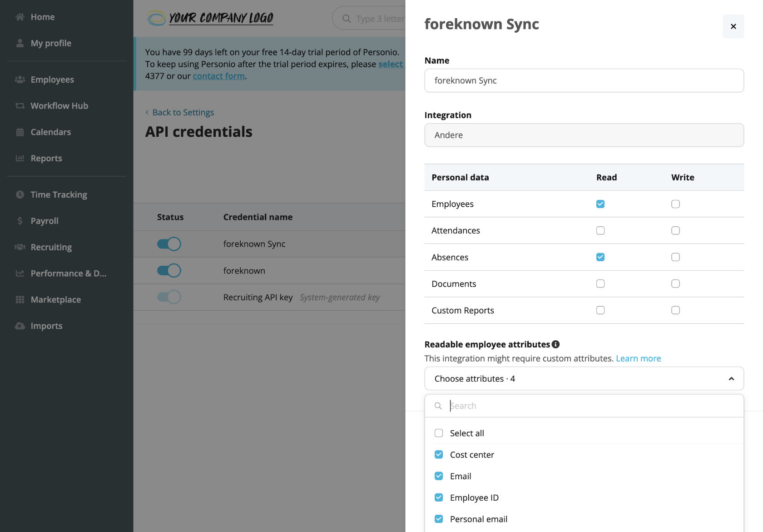
Task: Uncheck the Personal email attribute
Action: (x=439, y=519)
